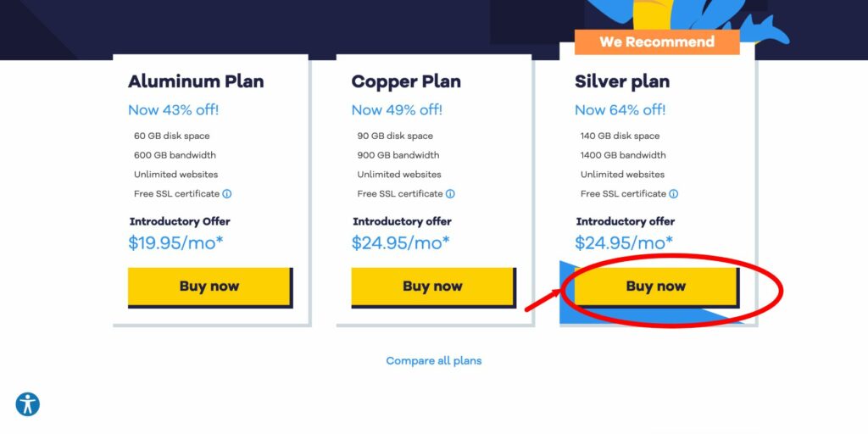Viewport: 868px width, 434px height.
Task: Open the info icon beside Silver plan SSL certificate
Action: tap(673, 194)
